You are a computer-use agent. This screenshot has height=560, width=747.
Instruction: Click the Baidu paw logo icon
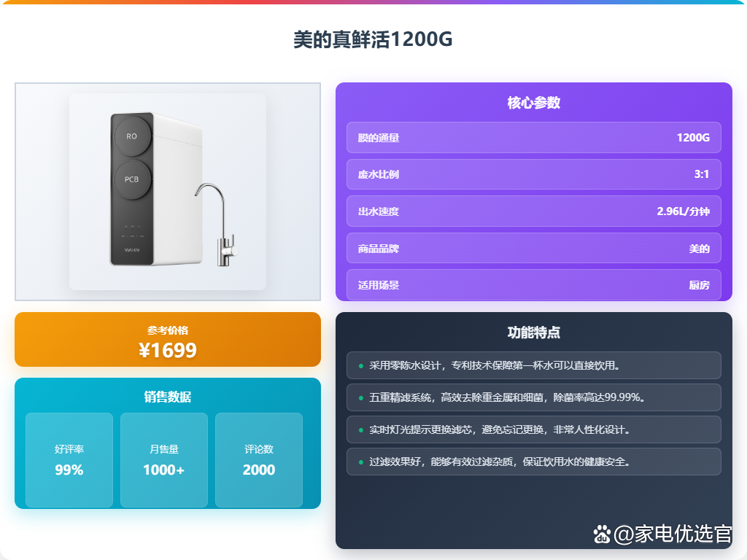(x=602, y=534)
